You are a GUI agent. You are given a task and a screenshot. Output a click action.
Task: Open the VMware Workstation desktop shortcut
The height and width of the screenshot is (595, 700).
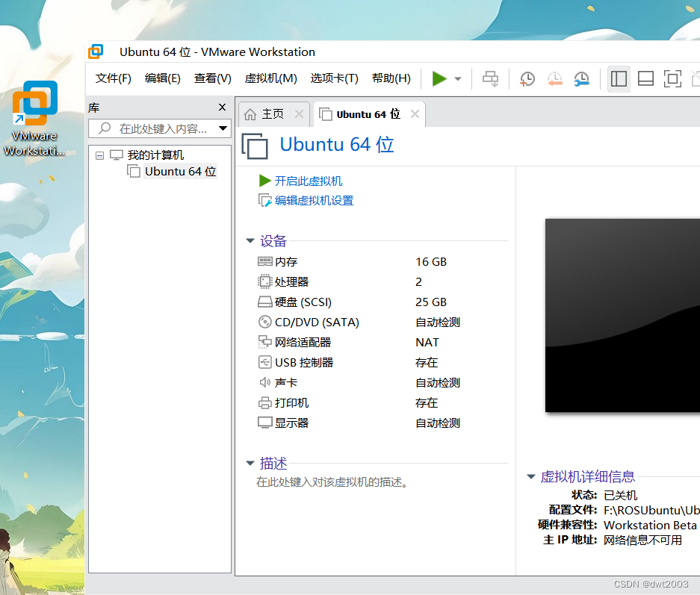[35, 118]
